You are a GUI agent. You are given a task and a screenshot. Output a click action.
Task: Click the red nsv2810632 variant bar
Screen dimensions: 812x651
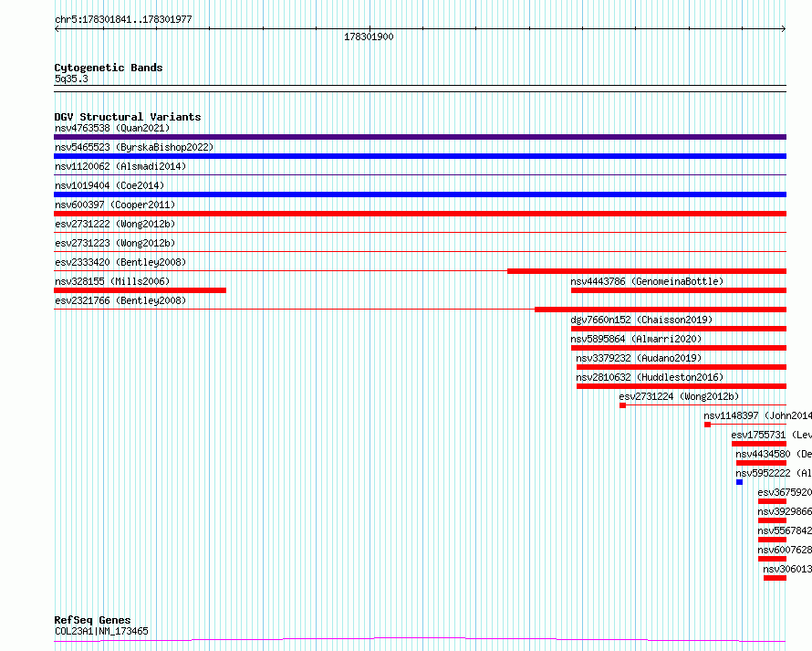(682, 386)
